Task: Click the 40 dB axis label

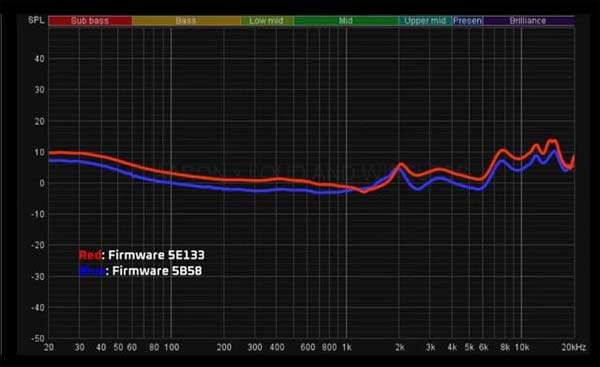Action: [39, 59]
